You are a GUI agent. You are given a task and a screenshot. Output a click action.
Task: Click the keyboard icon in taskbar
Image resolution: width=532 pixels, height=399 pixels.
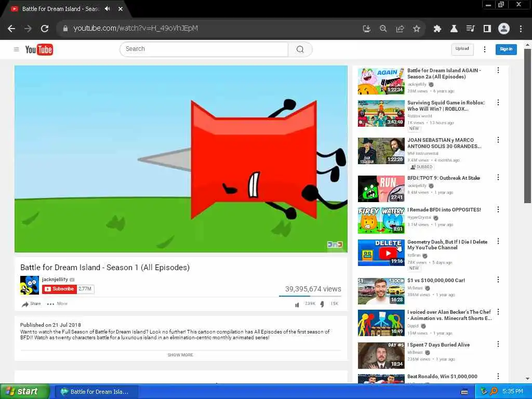pyautogui.click(x=464, y=392)
